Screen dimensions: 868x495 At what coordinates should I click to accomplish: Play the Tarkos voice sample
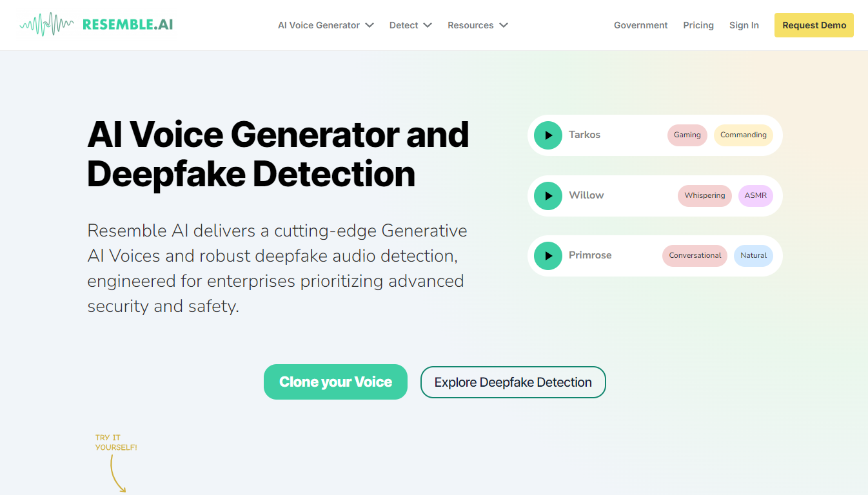tap(548, 135)
